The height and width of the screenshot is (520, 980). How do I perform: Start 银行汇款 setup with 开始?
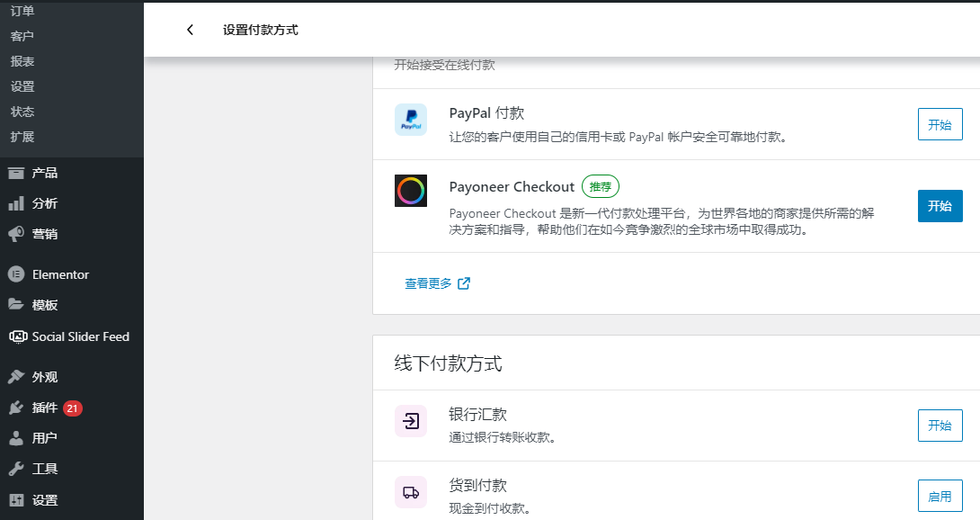(x=940, y=426)
